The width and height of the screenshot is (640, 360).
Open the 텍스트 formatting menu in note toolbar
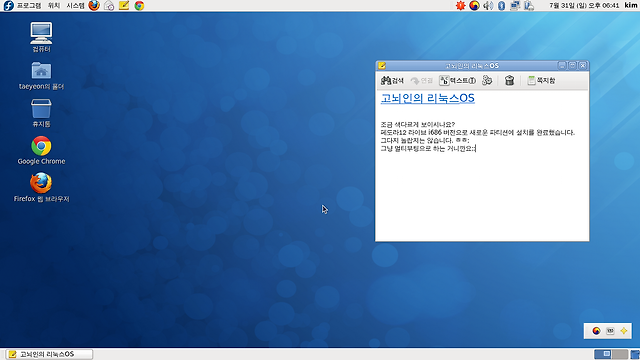pos(458,81)
